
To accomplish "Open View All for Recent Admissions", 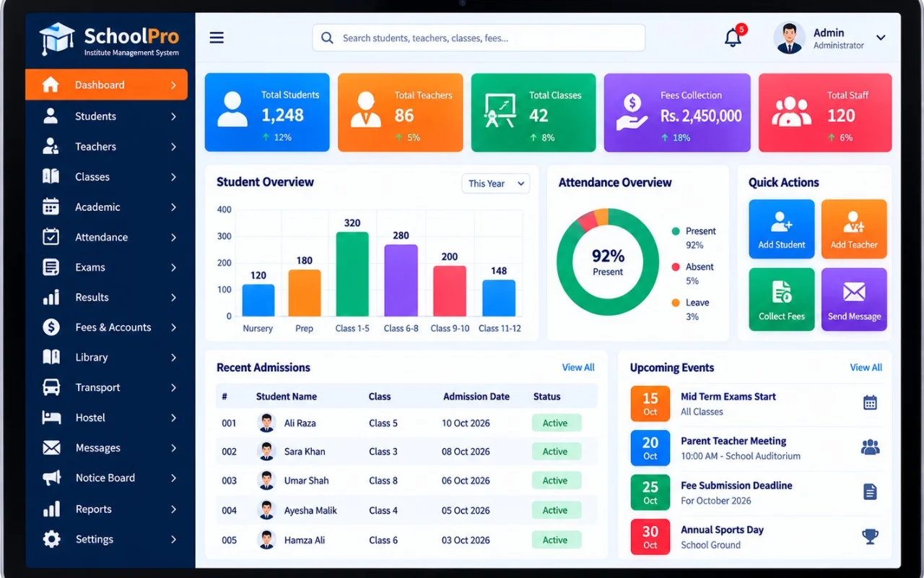I will [x=578, y=367].
